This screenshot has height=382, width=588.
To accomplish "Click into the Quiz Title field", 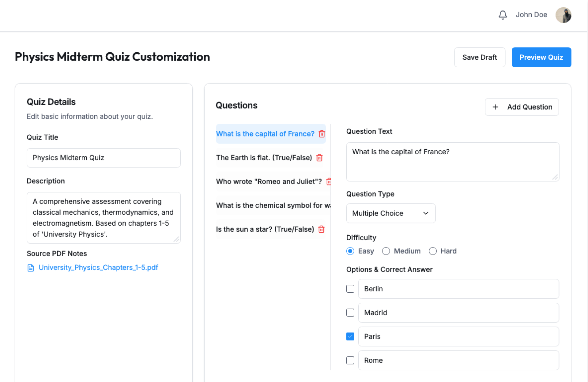I will 104,158.
